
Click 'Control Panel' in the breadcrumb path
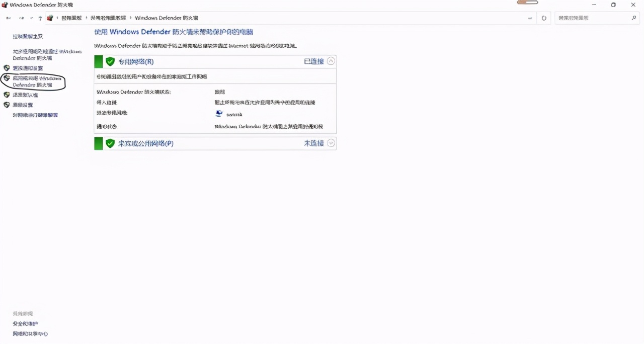click(71, 18)
